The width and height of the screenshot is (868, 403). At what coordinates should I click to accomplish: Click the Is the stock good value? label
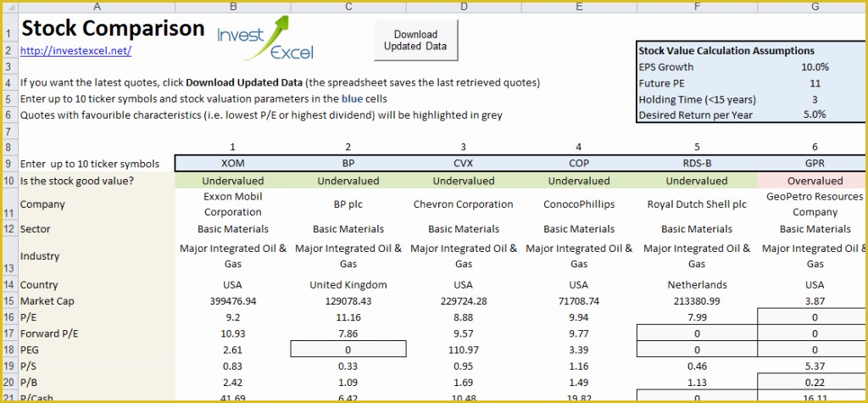tap(76, 181)
